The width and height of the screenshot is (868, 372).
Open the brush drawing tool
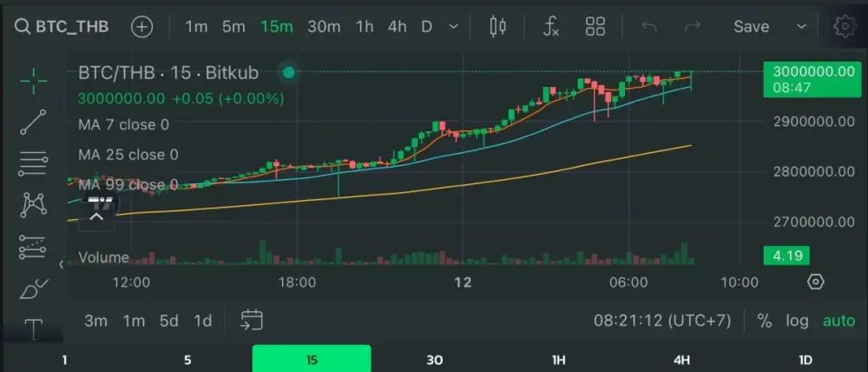point(33,289)
